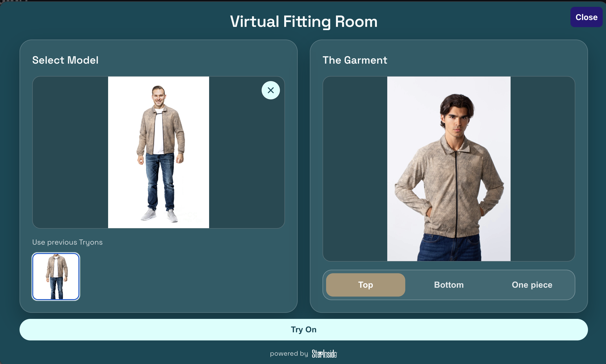Open the StepInside logo link
The height and width of the screenshot is (364, 606).
[x=324, y=354]
